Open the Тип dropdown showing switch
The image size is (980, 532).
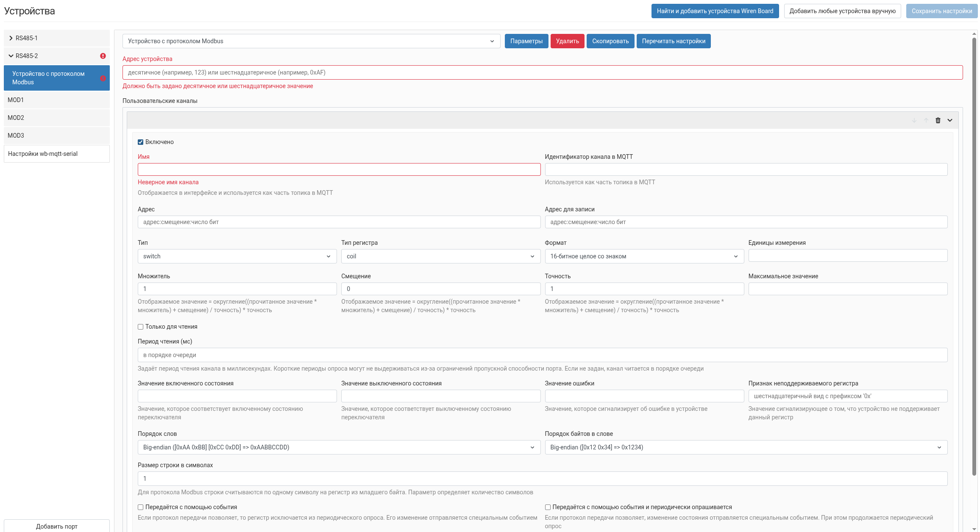click(237, 256)
